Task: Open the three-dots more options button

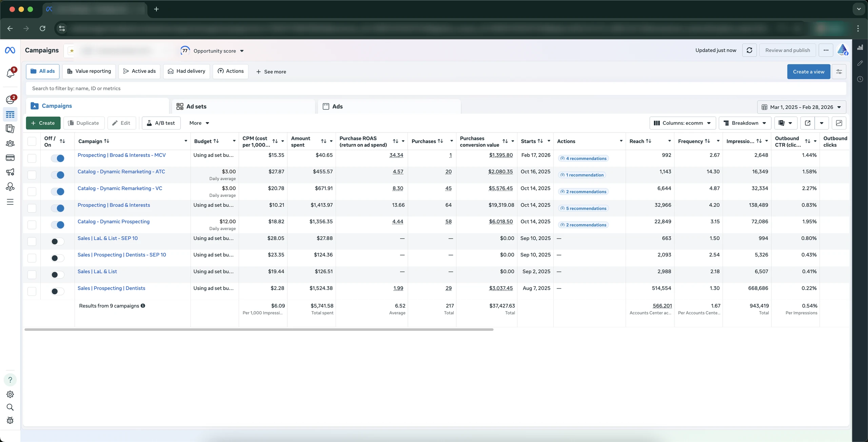Action: tap(826, 50)
